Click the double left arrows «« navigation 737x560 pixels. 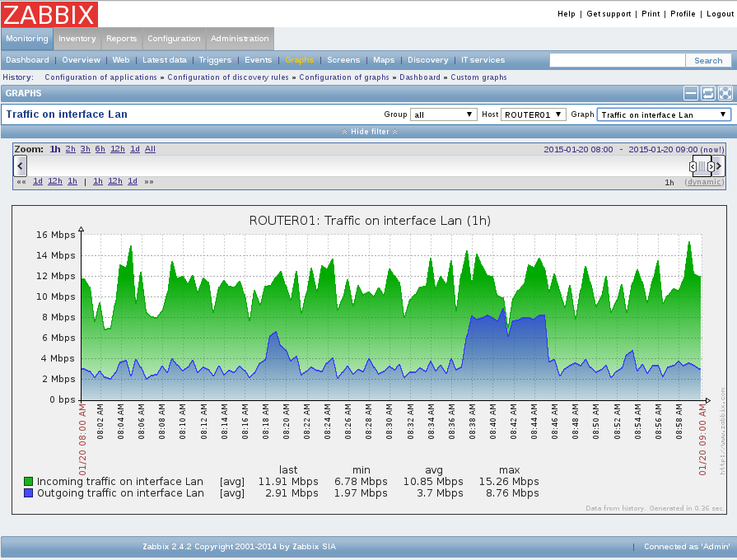point(21,181)
